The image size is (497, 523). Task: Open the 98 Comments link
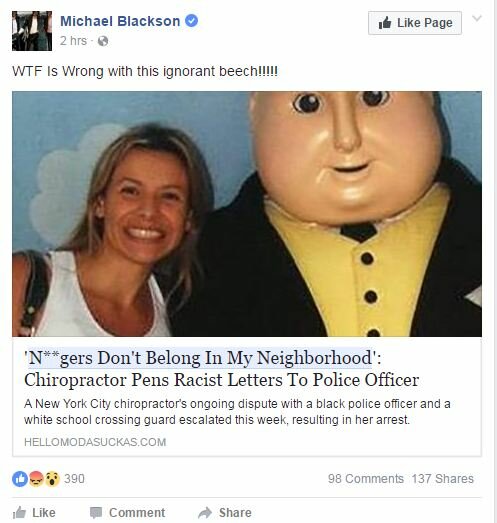[366, 479]
